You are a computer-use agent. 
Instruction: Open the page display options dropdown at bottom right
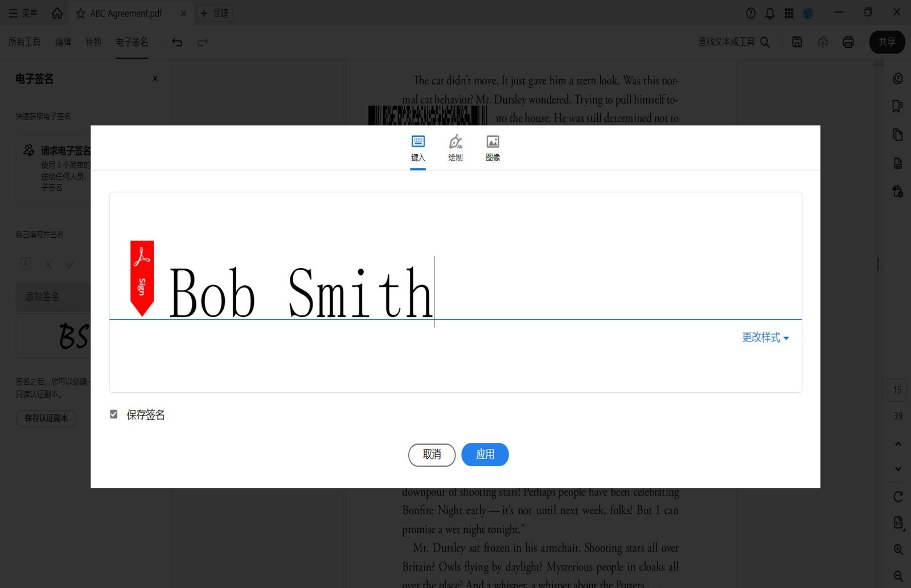pos(898,522)
